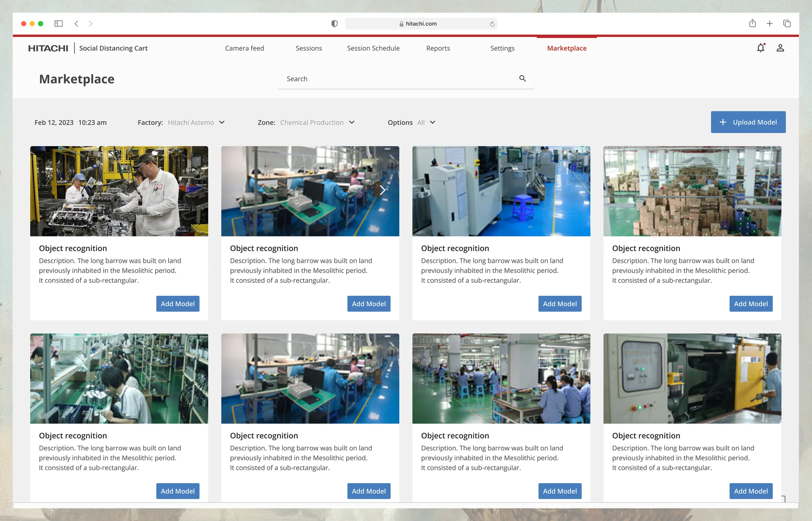The height and width of the screenshot is (521, 812).
Task: Open the engine assembly workers thumbnail
Action: pyautogui.click(x=119, y=191)
